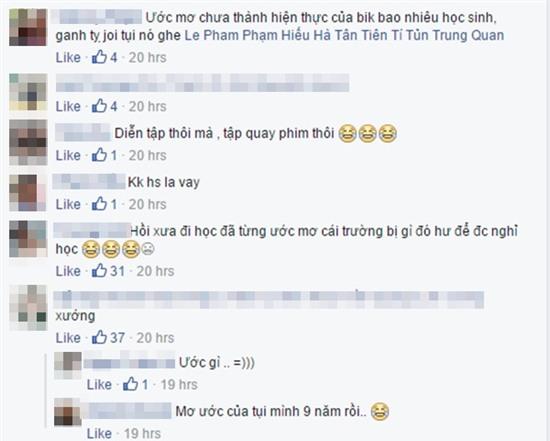Image resolution: width=550 pixels, height=441 pixels.
Task: Click thumbs-up icon on 'Ước gì' reply
Action: click(x=130, y=384)
